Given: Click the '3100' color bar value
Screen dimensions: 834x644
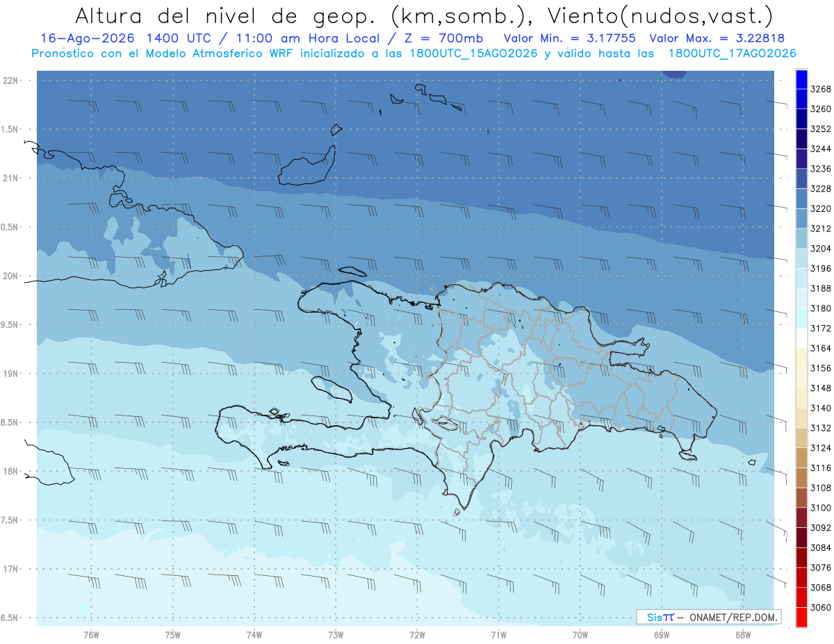Looking at the screenshot, I should pyautogui.click(x=821, y=508).
